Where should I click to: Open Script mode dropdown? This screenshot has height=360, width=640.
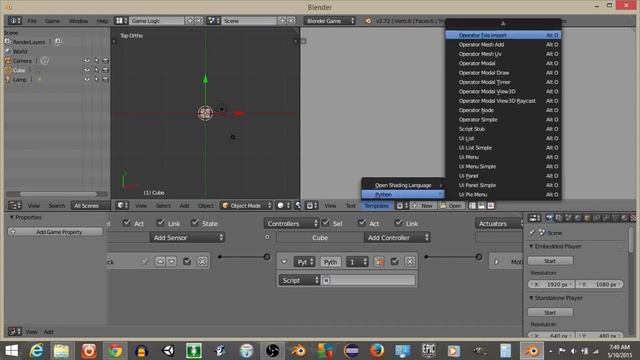click(x=299, y=280)
